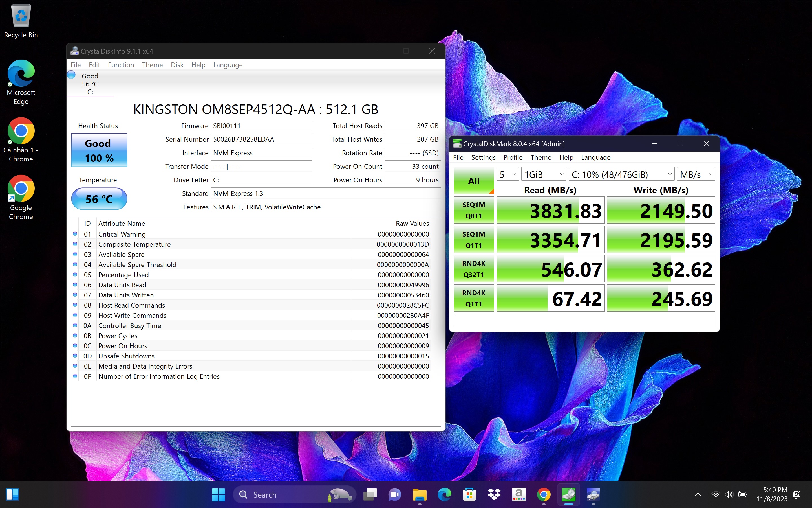Select the Good 56 °C C: disk tab
812x508 pixels.
[90, 84]
